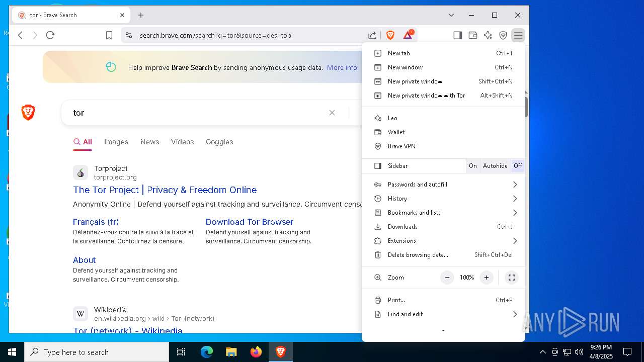Click the forward navigation arrow
The height and width of the screenshot is (362, 644).
35,35
